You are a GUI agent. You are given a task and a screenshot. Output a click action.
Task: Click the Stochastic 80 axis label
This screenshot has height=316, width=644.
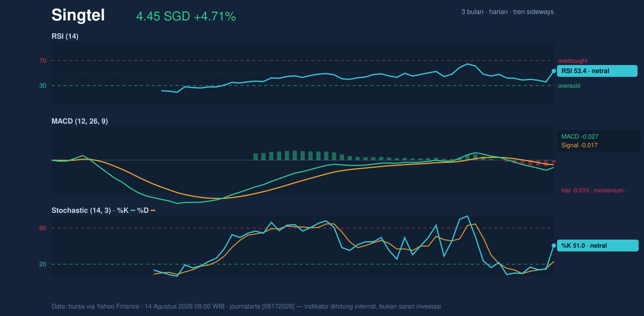tap(42, 228)
